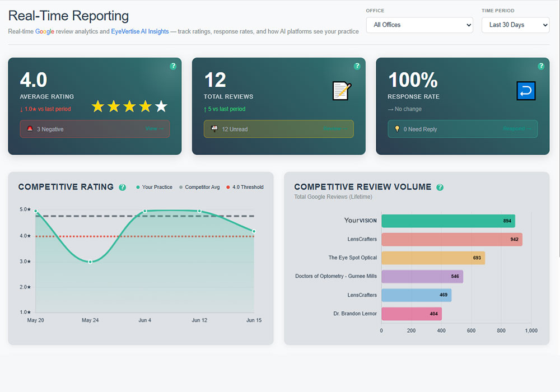Viewport: 560px width, 392px height.
Task: Click the blue LensCrafters bar showing 469
Action: coord(417,295)
